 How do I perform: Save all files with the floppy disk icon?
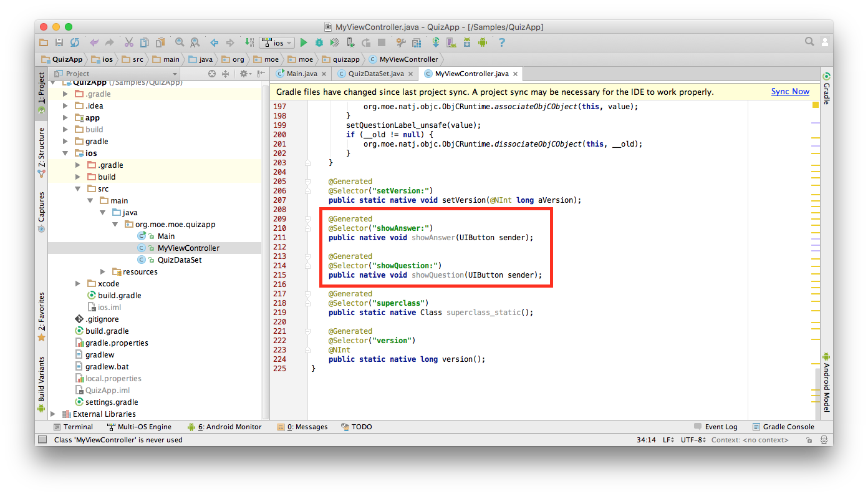(59, 42)
